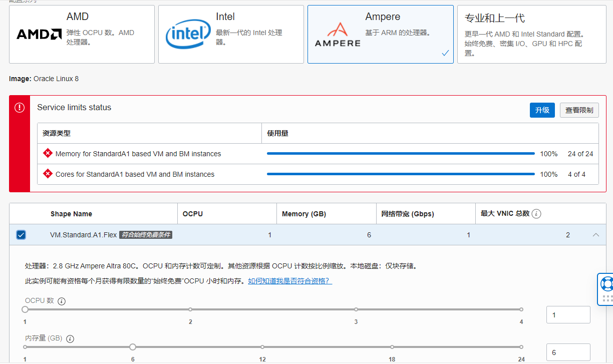Click 100% in the Cores usage row
Viewport: 613px width, 364px height.
tap(549, 174)
